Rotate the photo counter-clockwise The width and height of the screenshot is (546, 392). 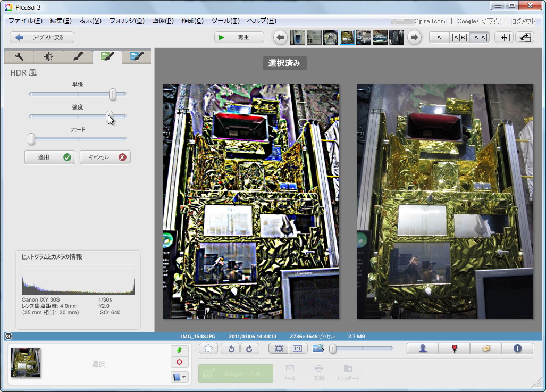231,348
